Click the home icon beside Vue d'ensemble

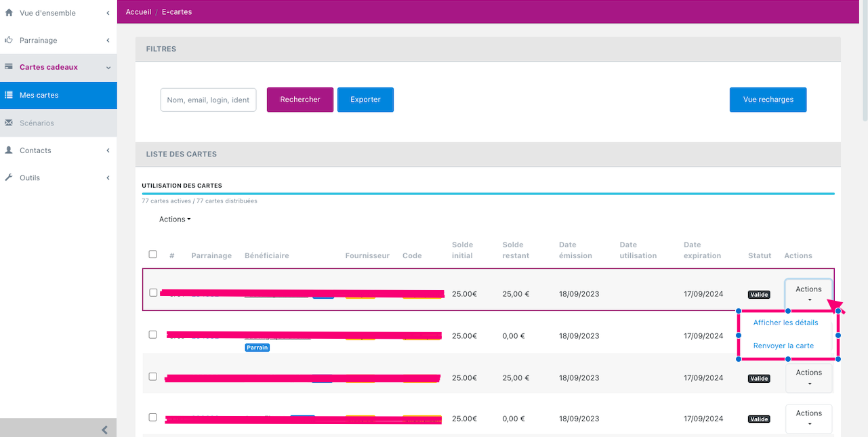pos(9,13)
